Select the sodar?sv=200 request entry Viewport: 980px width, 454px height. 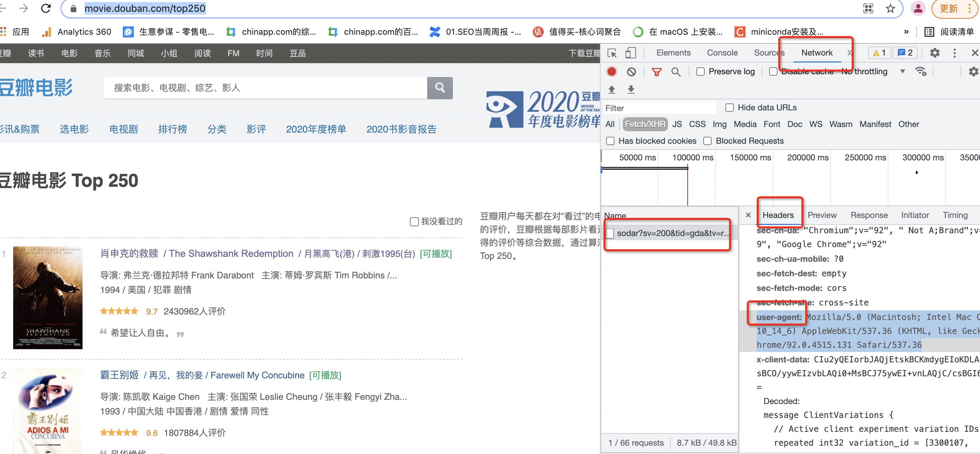(x=673, y=233)
